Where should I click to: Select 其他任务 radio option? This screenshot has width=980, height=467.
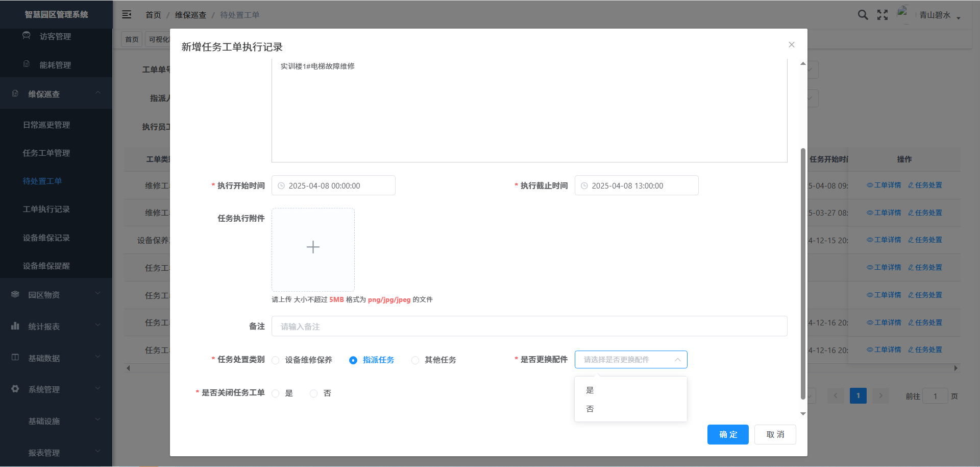click(415, 360)
